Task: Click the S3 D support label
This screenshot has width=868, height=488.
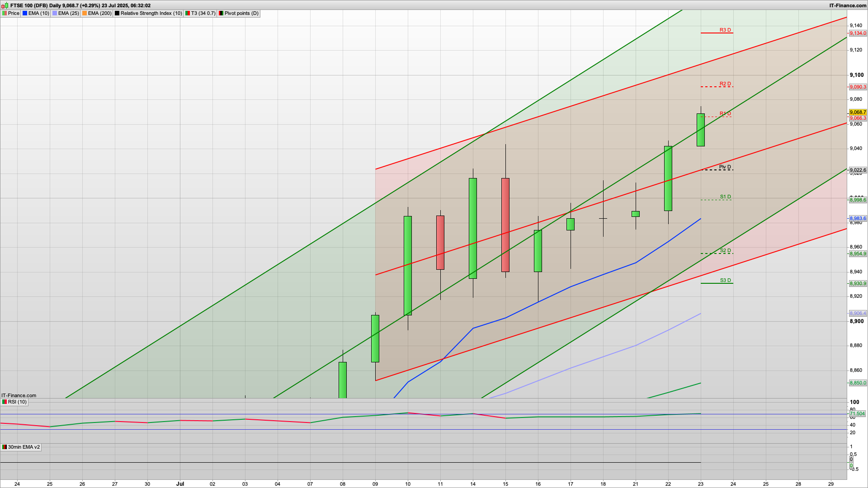Action: point(725,280)
